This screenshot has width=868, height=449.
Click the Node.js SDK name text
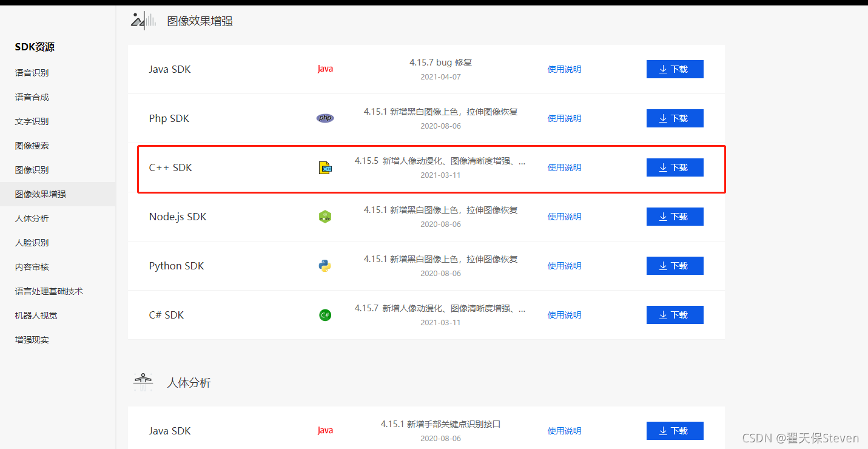coord(178,217)
